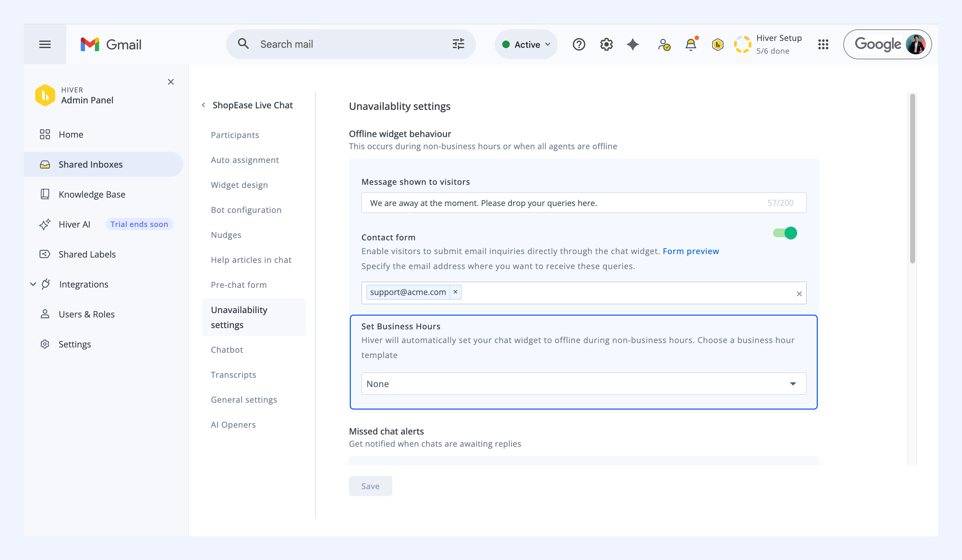Open Chatbot tab
Image resolution: width=962 pixels, height=560 pixels.
227,349
